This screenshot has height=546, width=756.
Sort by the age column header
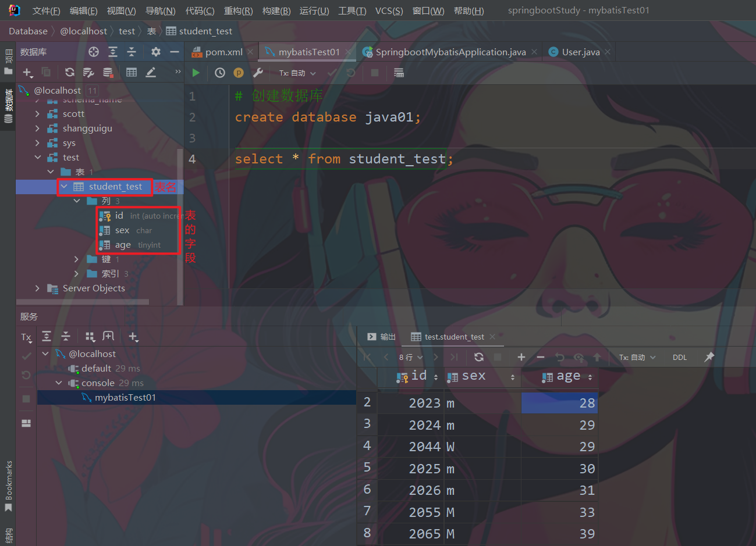tap(560, 377)
